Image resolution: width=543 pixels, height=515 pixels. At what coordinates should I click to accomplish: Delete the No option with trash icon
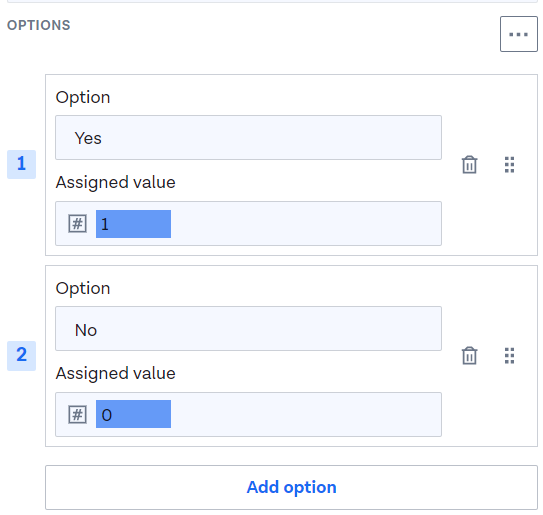[469, 355]
